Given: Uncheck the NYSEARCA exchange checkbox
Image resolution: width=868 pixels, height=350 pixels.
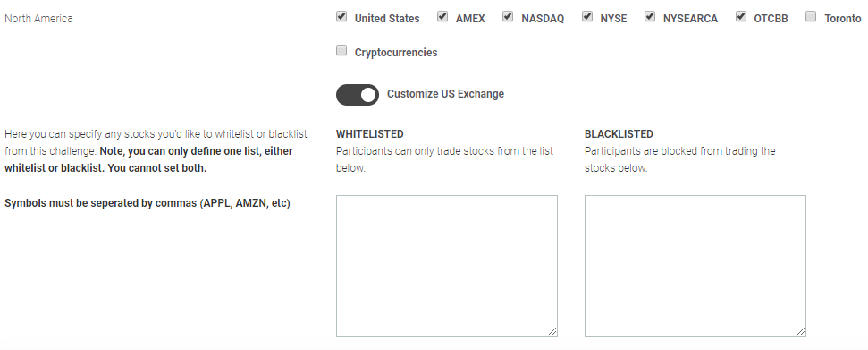Looking at the screenshot, I should (650, 17).
